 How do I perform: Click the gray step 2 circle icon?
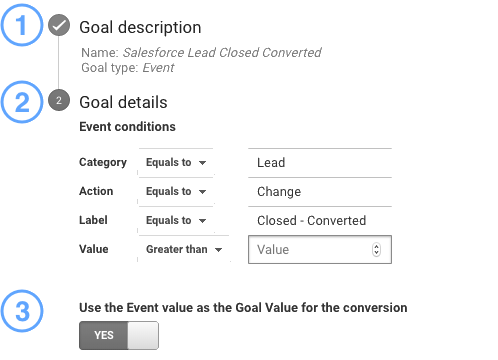pos(59,100)
